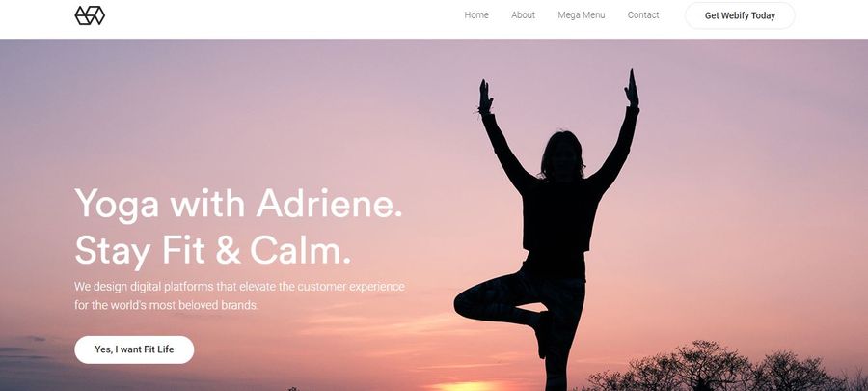This screenshot has width=868, height=391.
Task: Click the setting sun on the horizon
Action: click(466, 386)
